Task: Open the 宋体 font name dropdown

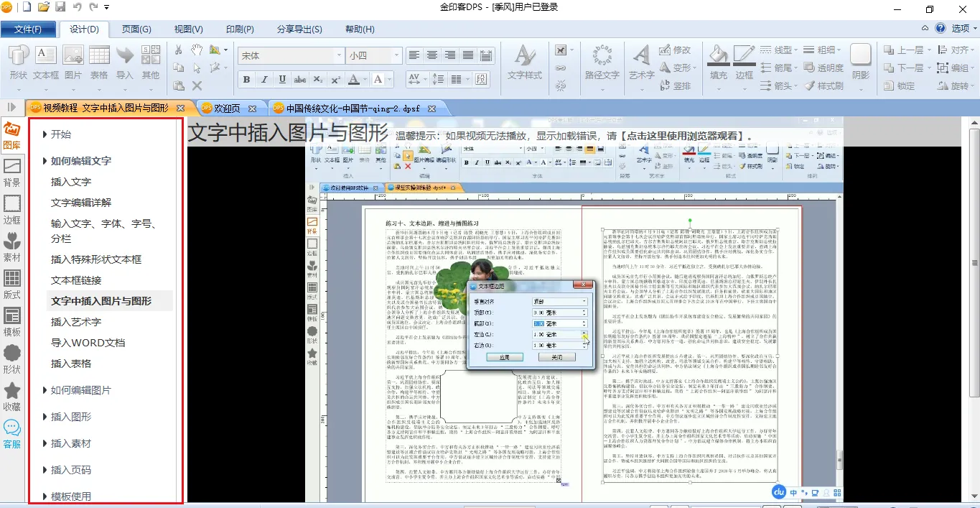Action: (x=339, y=55)
